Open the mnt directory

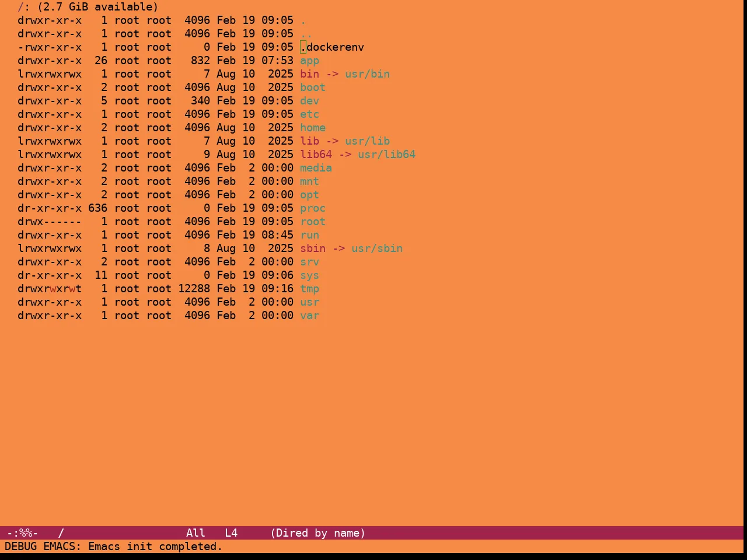pyautogui.click(x=309, y=181)
